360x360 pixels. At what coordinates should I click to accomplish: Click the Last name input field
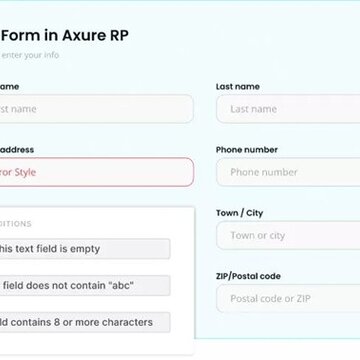click(x=288, y=109)
